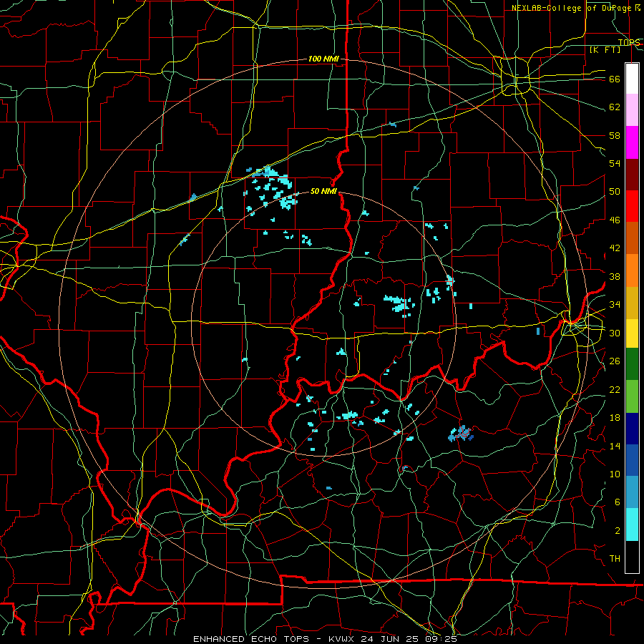644x644 pixels.
Task: Click the dark orange swatch near 42
Action: [x=632, y=238]
